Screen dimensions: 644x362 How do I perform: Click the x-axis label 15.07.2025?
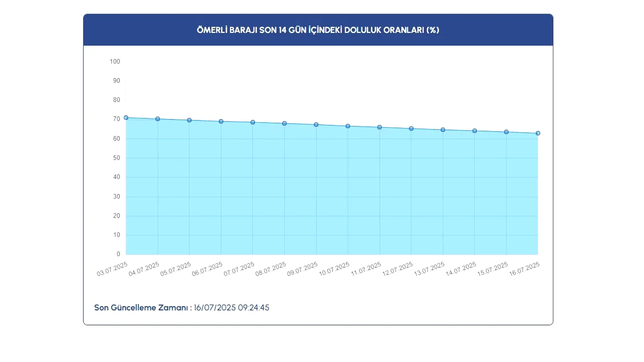[493, 269]
